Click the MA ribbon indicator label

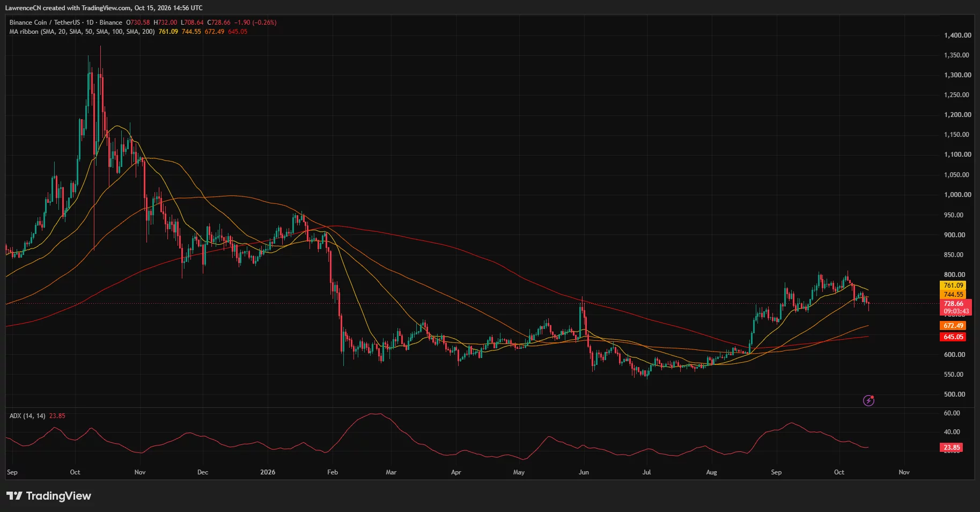(x=82, y=32)
